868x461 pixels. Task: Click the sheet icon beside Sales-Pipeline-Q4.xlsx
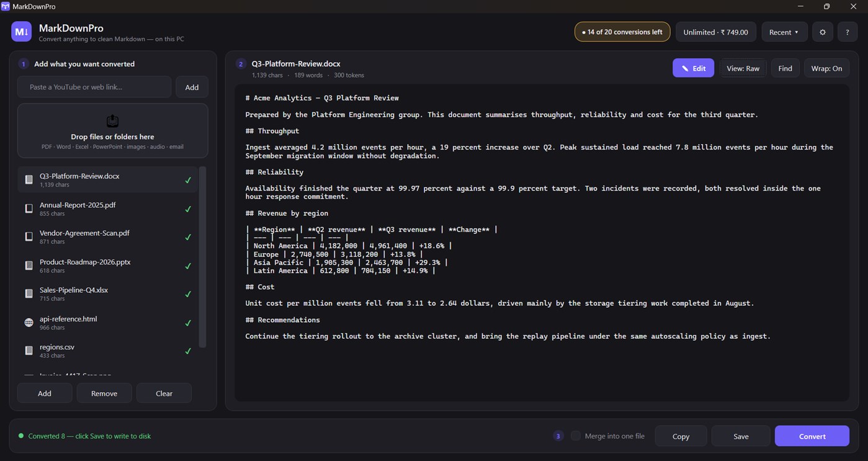pyautogui.click(x=29, y=294)
